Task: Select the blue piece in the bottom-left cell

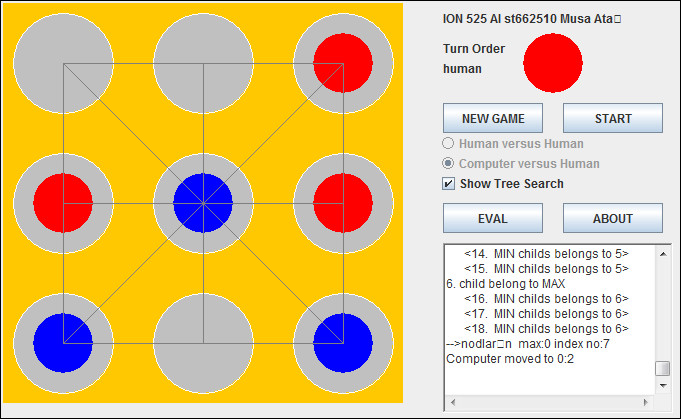Action: coord(63,343)
